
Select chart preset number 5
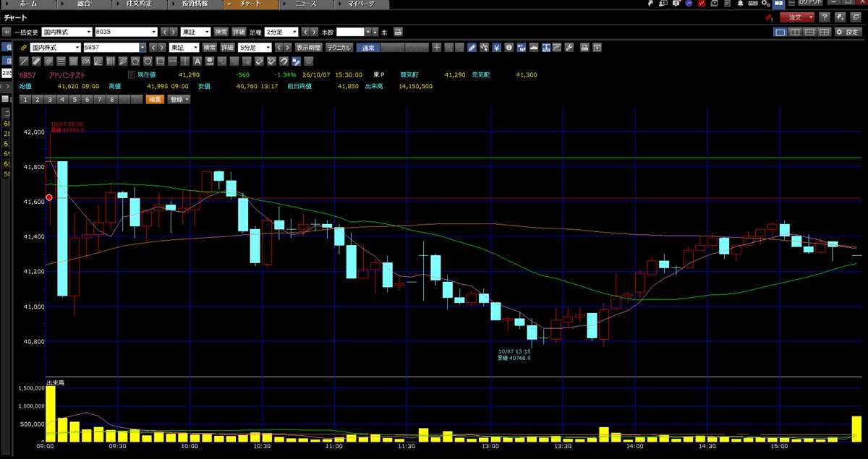coord(75,99)
